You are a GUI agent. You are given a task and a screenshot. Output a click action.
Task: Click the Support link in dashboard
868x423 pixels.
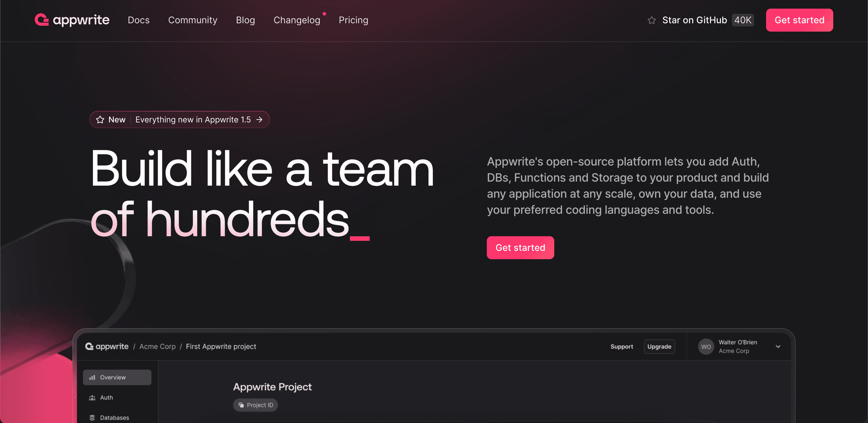click(x=621, y=346)
